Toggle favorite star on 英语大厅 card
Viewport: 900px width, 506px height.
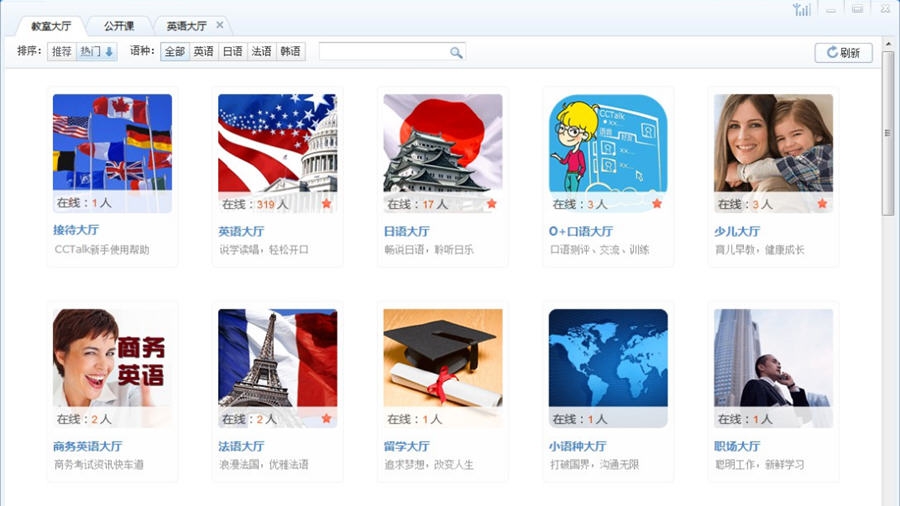(326, 203)
